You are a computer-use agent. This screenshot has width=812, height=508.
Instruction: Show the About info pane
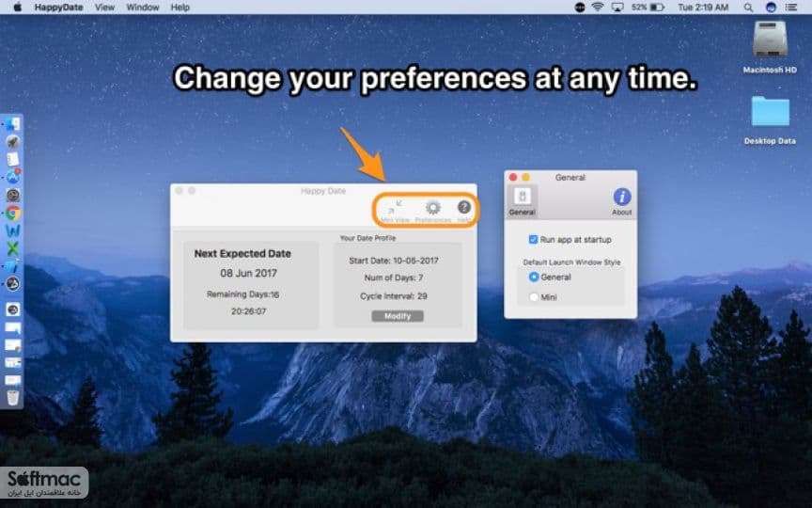(x=622, y=201)
